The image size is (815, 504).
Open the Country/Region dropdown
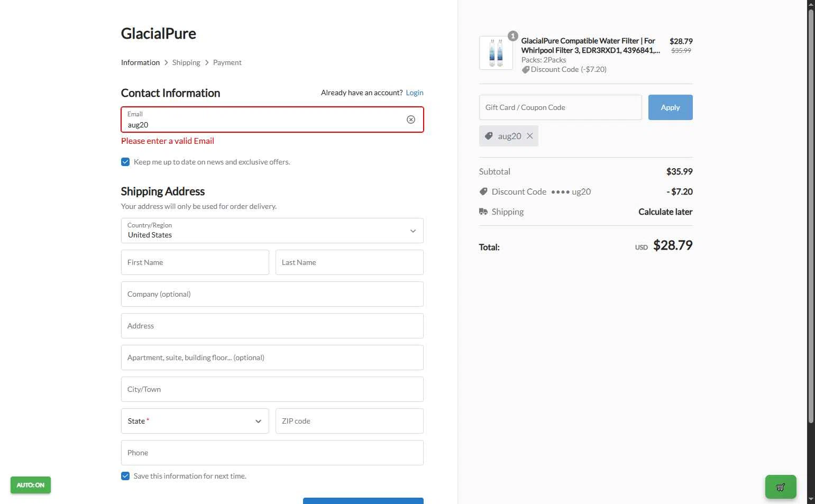(272, 231)
